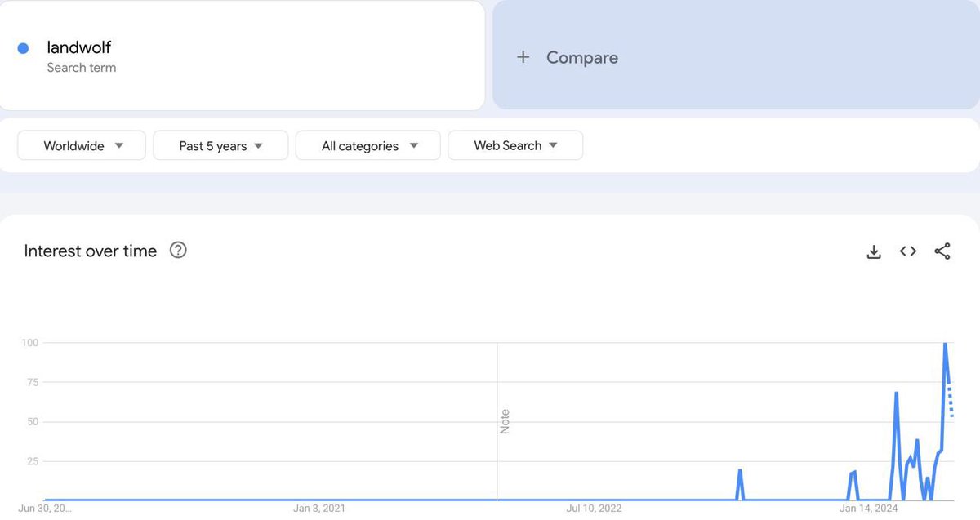Image resolution: width=980 pixels, height=520 pixels.
Task: Click the Note marker on the chart
Action: (505, 421)
